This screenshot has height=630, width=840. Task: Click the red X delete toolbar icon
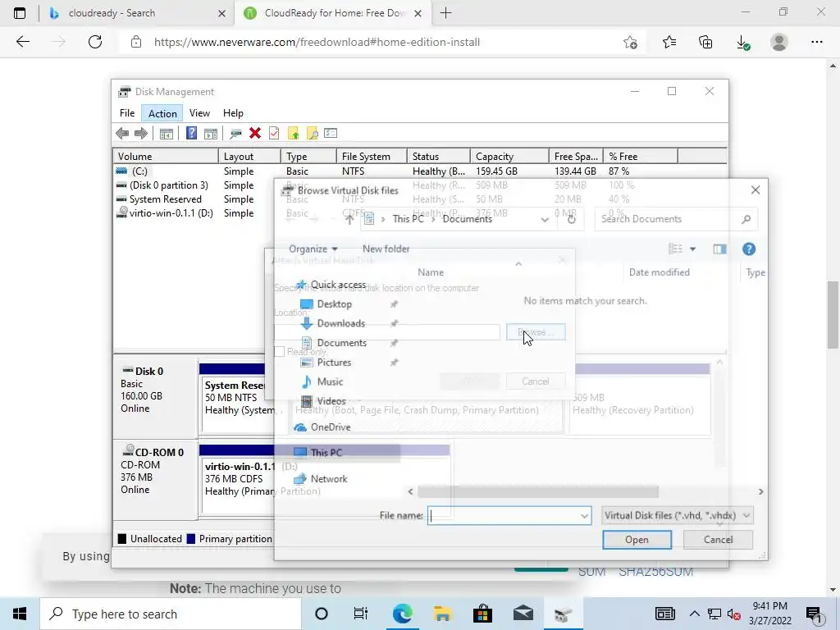pos(255,133)
